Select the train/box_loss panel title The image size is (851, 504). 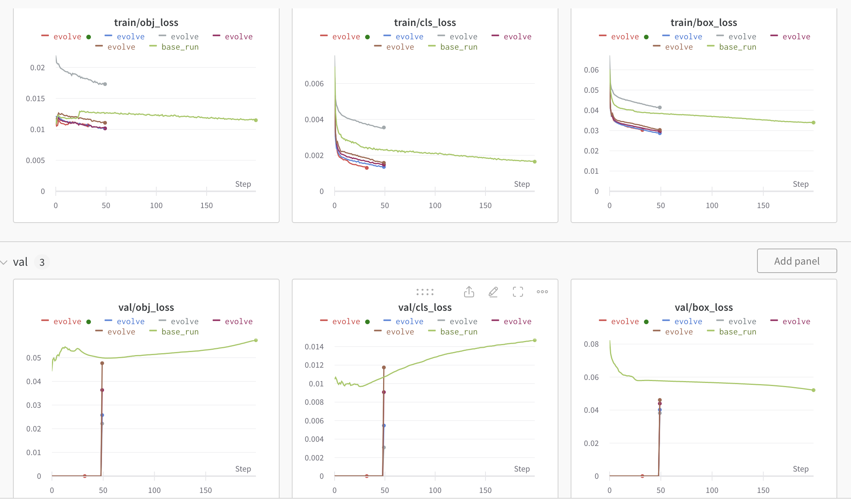click(x=704, y=22)
